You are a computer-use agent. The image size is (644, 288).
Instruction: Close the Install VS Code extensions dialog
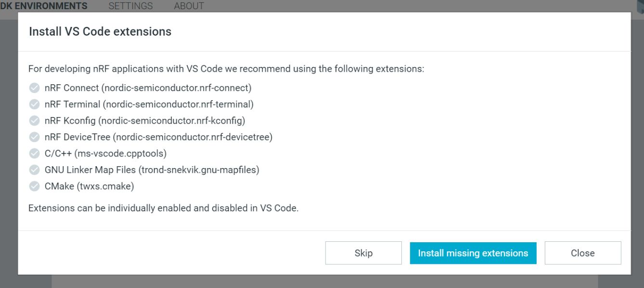click(582, 253)
